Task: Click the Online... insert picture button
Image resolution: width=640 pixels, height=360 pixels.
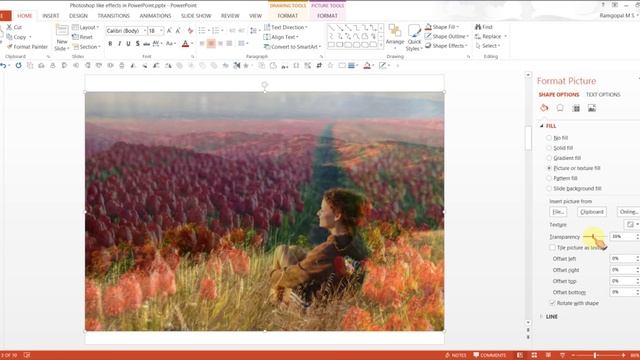Action: tap(628, 212)
